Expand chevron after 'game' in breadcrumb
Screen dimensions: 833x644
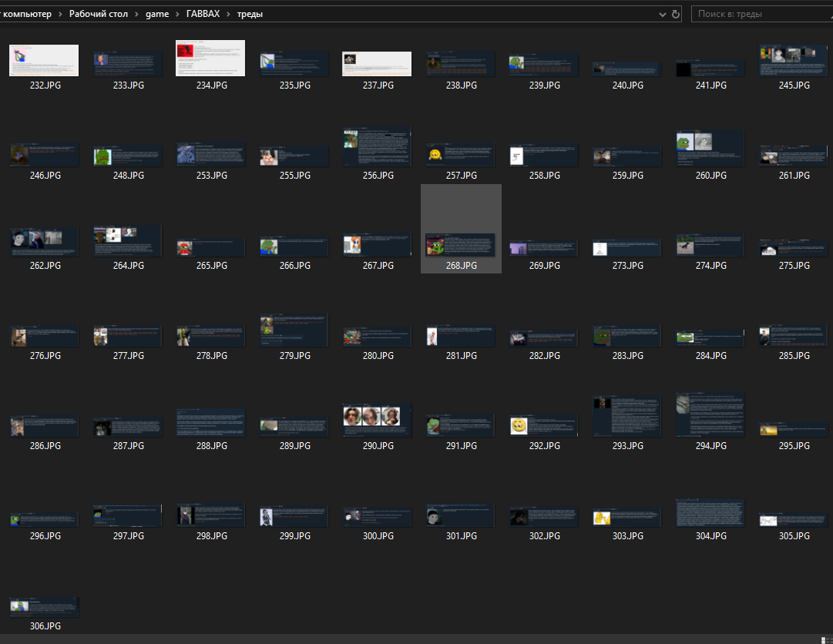point(177,14)
